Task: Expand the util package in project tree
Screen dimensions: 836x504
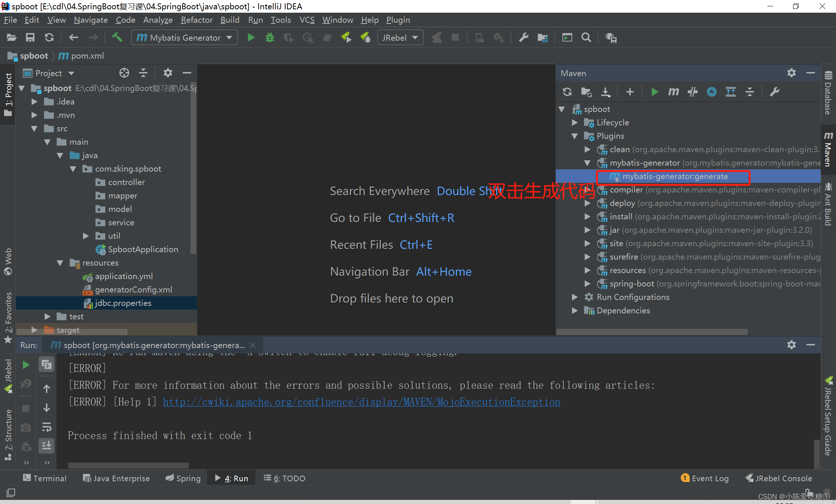Action: pyautogui.click(x=86, y=236)
